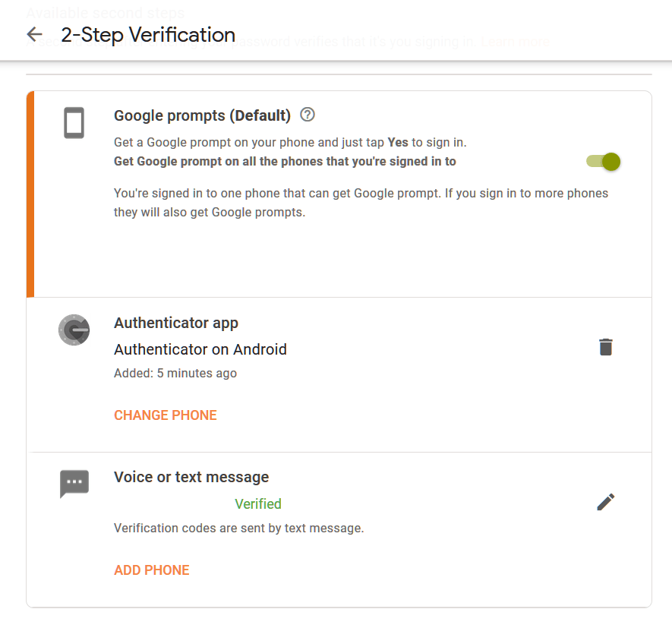Click the Authenticator on Android device name
This screenshot has height=628, width=672.
(x=200, y=349)
